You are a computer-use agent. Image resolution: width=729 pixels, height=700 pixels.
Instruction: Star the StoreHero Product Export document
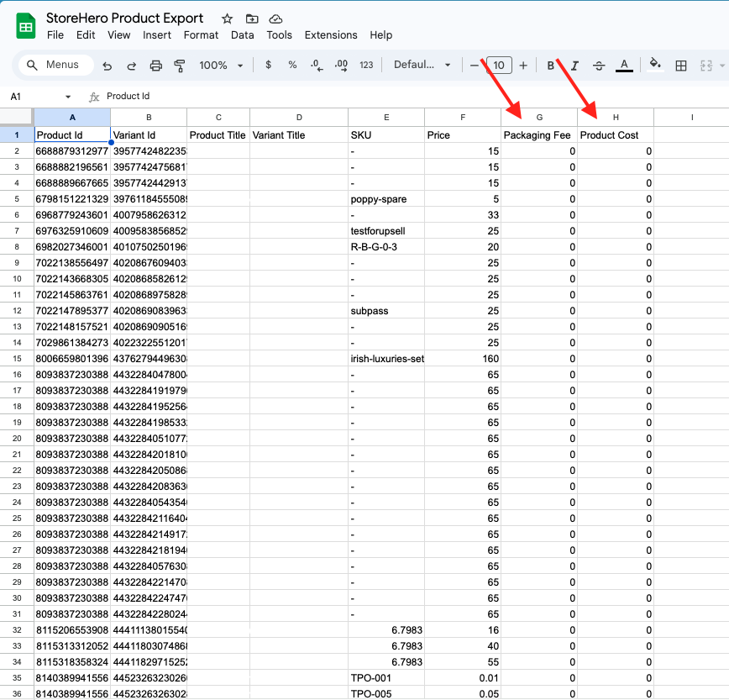click(x=227, y=18)
